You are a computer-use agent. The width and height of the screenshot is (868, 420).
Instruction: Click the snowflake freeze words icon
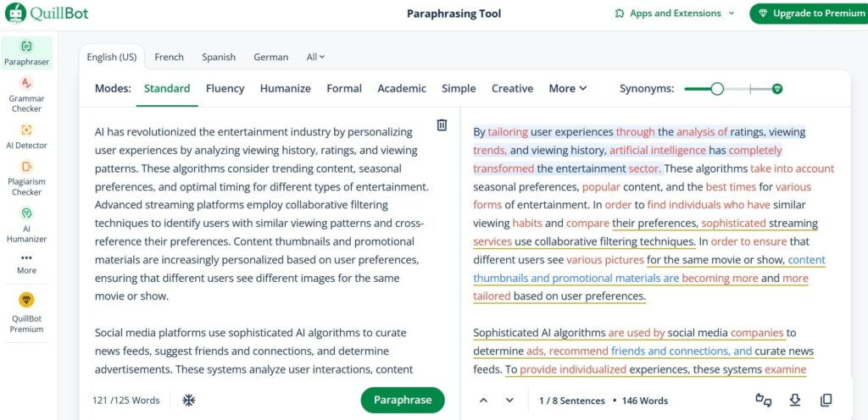(x=189, y=401)
